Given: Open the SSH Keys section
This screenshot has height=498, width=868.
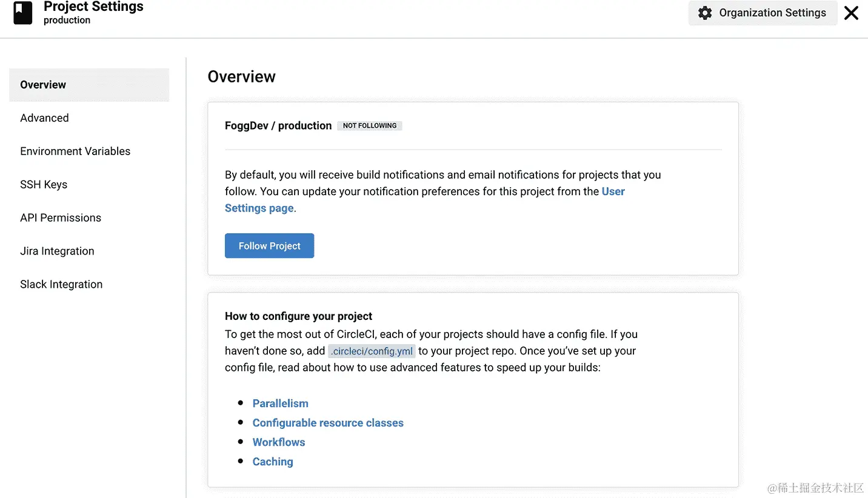Looking at the screenshot, I should (44, 185).
